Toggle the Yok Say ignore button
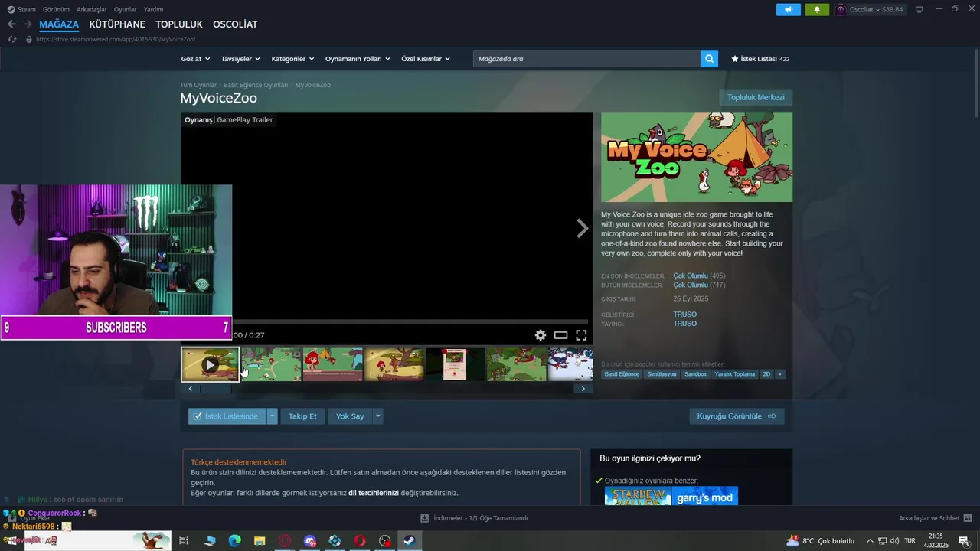The image size is (980, 551). tap(350, 416)
